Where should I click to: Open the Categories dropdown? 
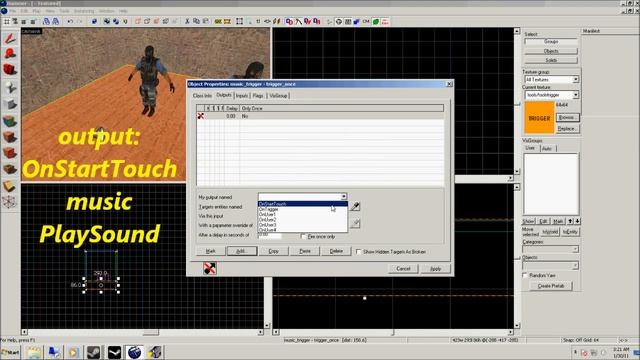point(575,249)
